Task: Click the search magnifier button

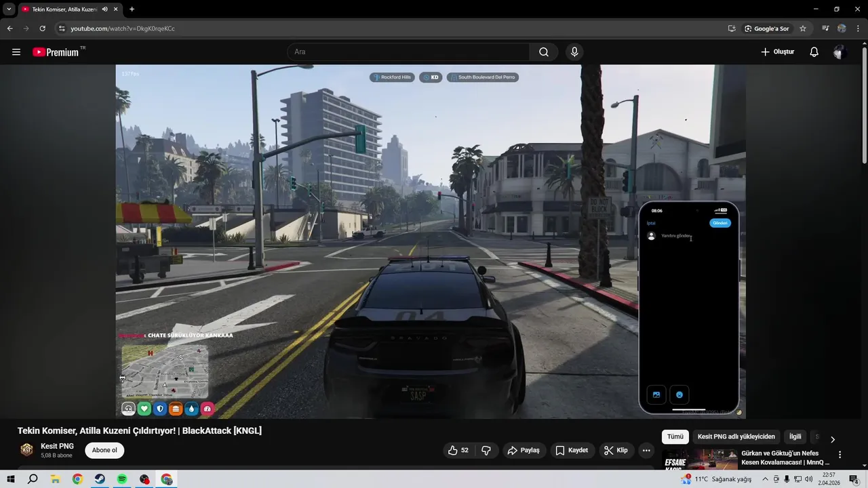Action: (x=544, y=52)
